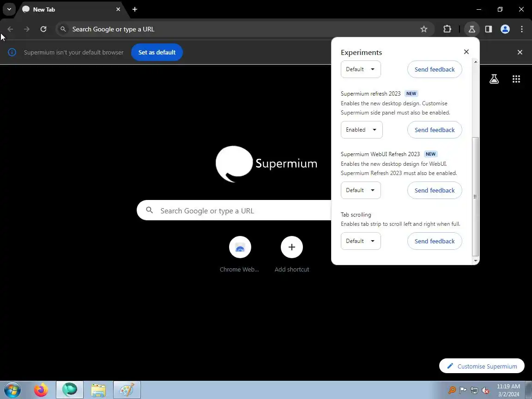Click topmost Send feedback button in Experiments
532x399 pixels.
435,69
